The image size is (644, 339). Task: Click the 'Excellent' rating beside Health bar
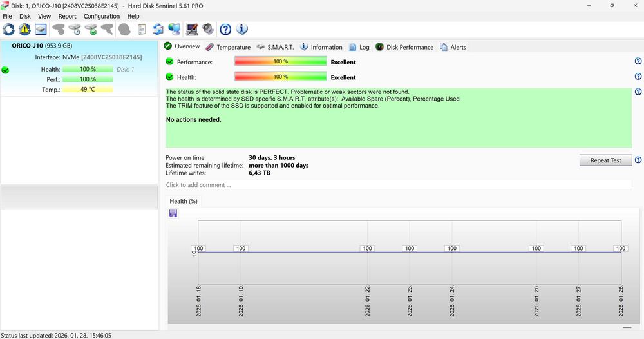point(343,77)
